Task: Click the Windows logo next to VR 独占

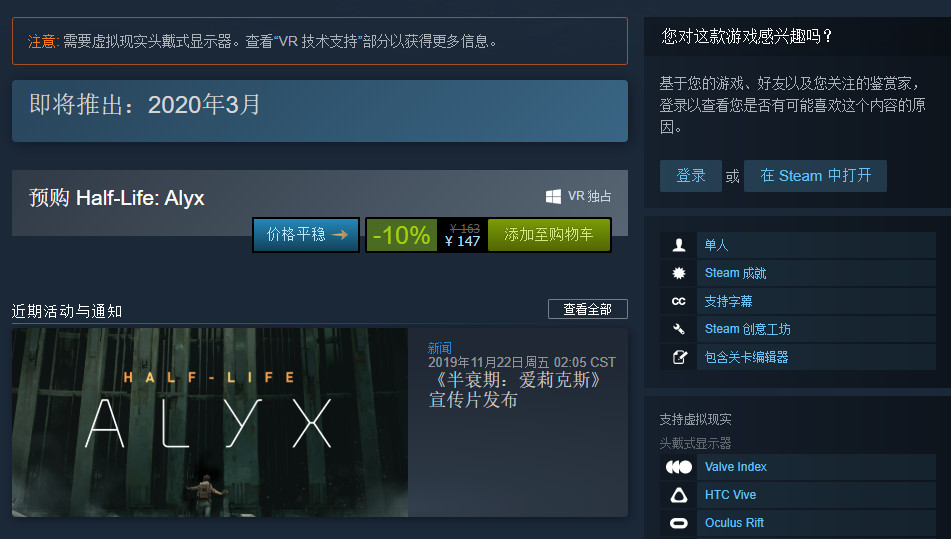Action: point(553,196)
